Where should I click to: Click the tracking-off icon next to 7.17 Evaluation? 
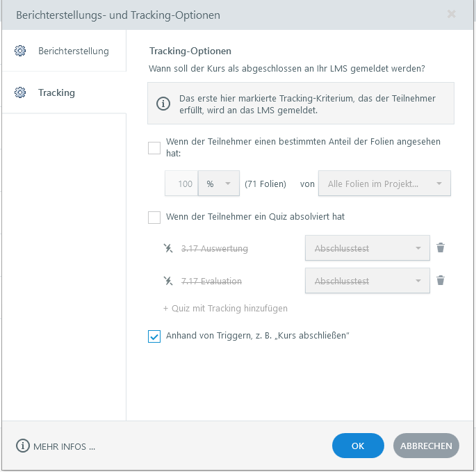(167, 281)
